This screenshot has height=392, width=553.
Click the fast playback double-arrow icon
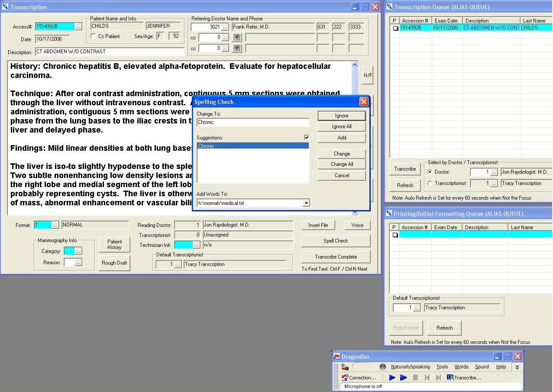pyautogui.click(x=404, y=378)
